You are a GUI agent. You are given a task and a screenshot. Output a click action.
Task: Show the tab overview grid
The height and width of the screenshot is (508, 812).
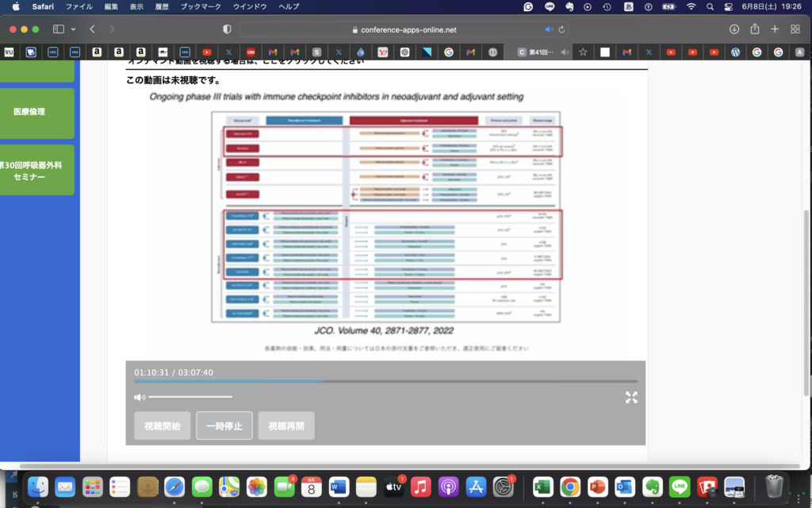click(x=795, y=29)
